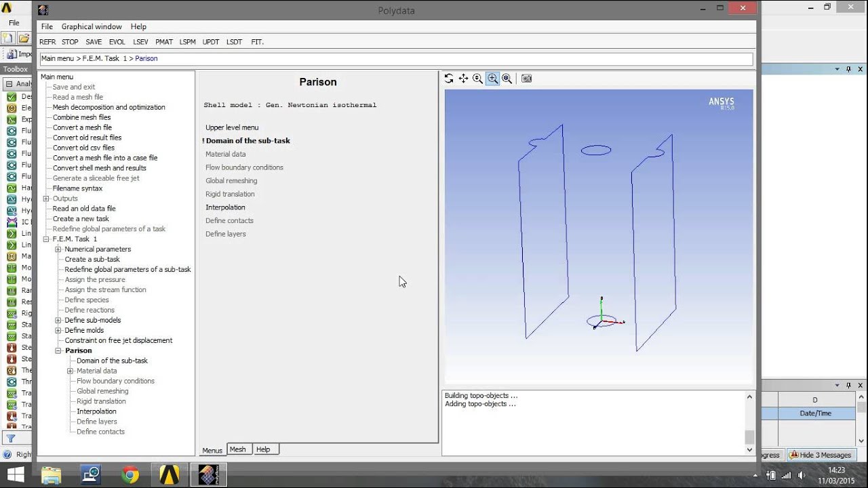Expand the Outputs tree node
Viewport: 868px width, 488px height.
click(46, 199)
